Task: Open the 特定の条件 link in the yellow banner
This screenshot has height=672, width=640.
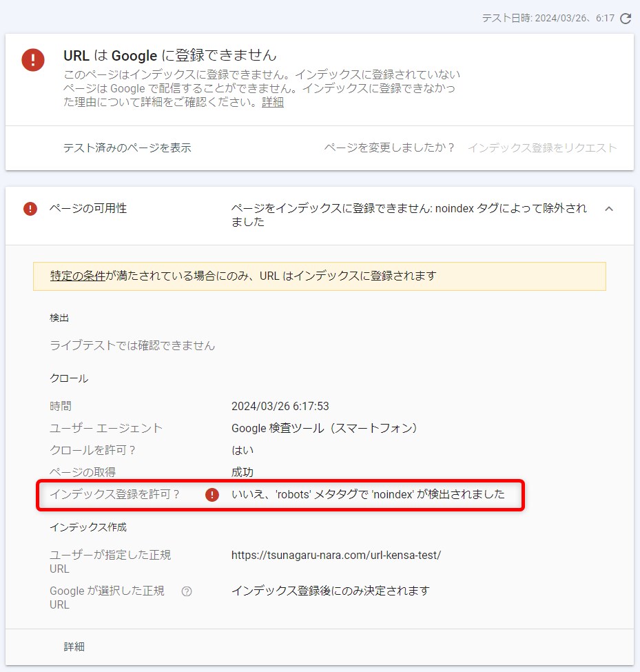Action: (x=78, y=276)
